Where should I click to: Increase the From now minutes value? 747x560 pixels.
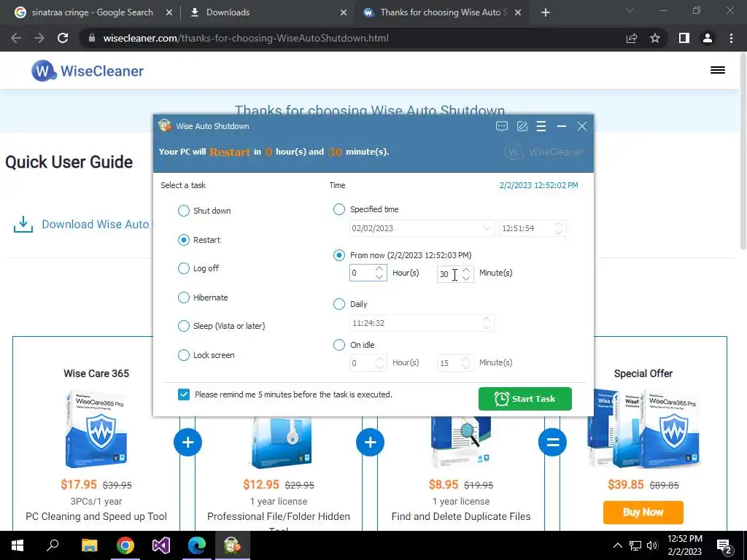coord(466,269)
